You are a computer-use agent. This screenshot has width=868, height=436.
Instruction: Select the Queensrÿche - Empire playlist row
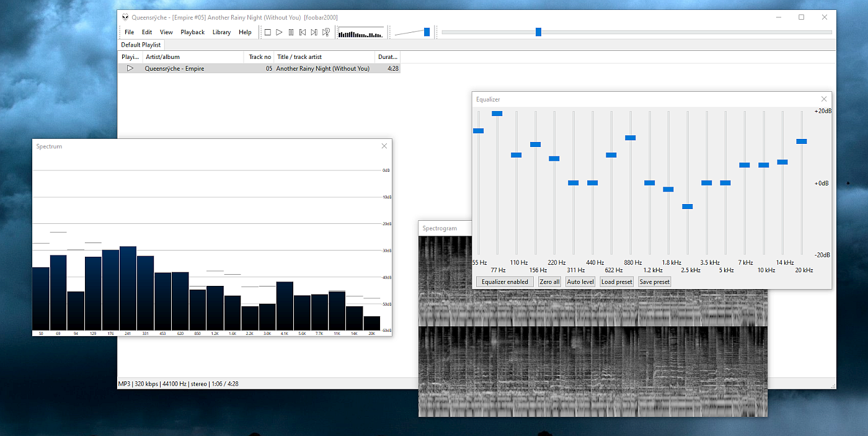tap(259, 68)
